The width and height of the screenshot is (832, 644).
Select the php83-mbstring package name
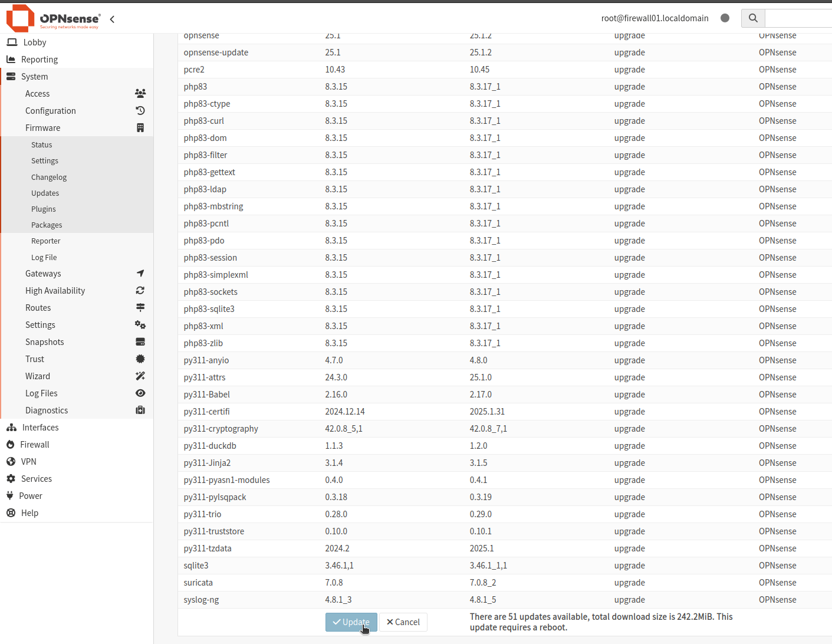coord(213,206)
